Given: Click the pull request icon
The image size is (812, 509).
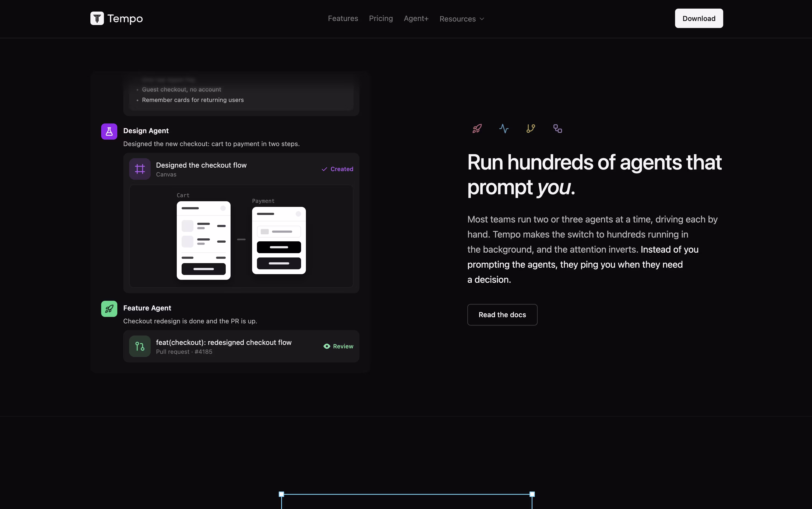Looking at the screenshot, I should pyautogui.click(x=140, y=346).
